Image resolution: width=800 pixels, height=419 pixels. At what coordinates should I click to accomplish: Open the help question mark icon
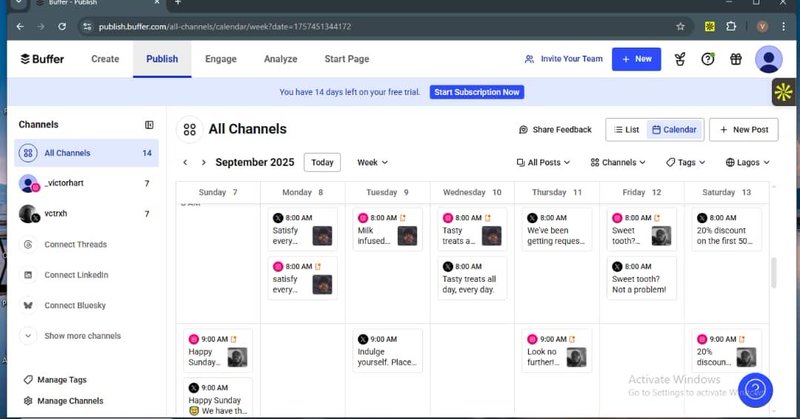[x=708, y=59]
